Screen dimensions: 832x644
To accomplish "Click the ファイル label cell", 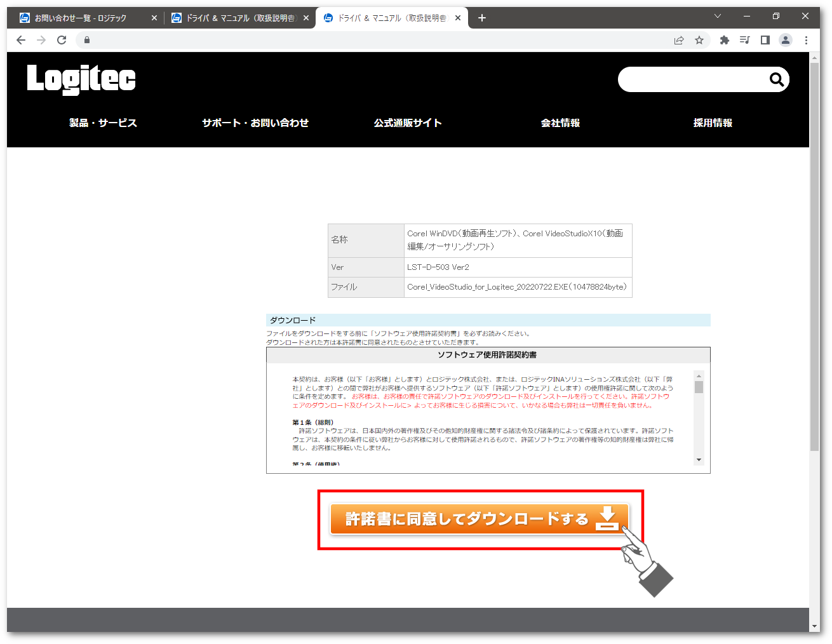I will 366,287.
